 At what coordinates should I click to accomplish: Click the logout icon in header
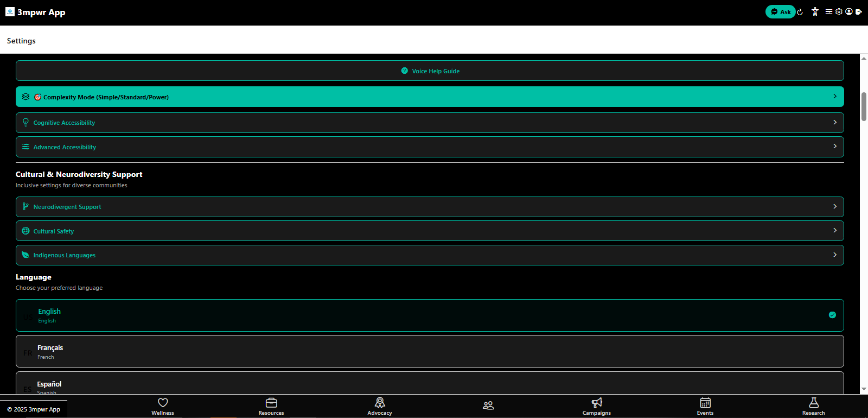[x=858, y=11]
